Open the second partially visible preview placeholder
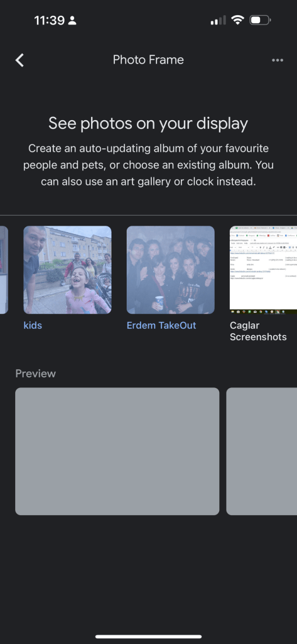This screenshot has width=297, height=644. coord(262,452)
